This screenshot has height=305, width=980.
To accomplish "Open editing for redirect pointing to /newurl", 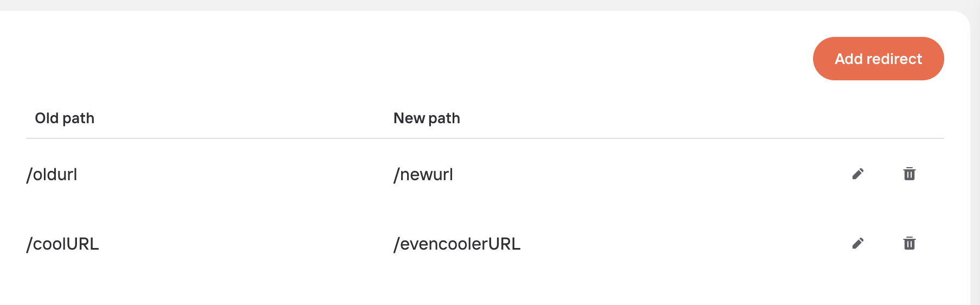I will [857, 174].
